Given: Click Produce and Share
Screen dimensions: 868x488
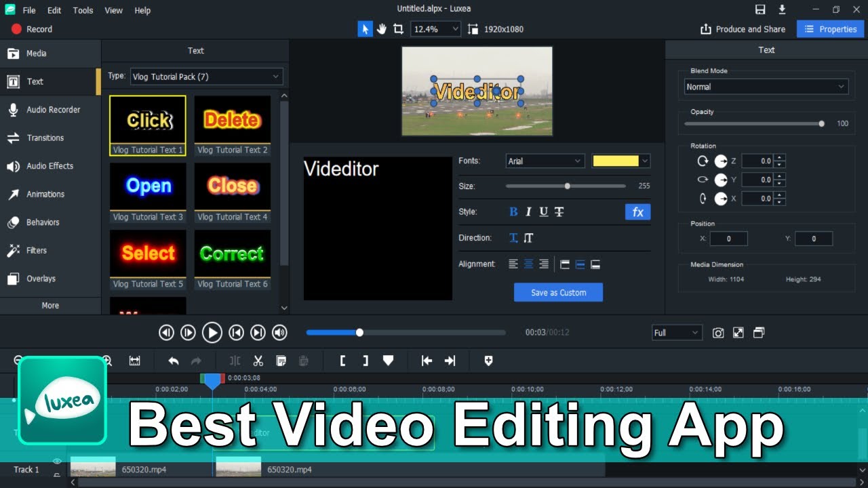Looking at the screenshot, I should (743, 29).
